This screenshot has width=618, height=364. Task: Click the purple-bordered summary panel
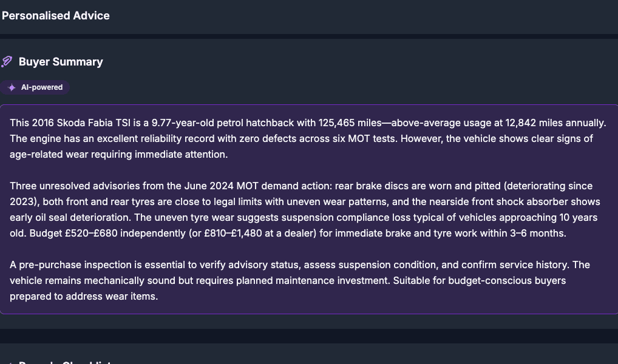[309, 209]
